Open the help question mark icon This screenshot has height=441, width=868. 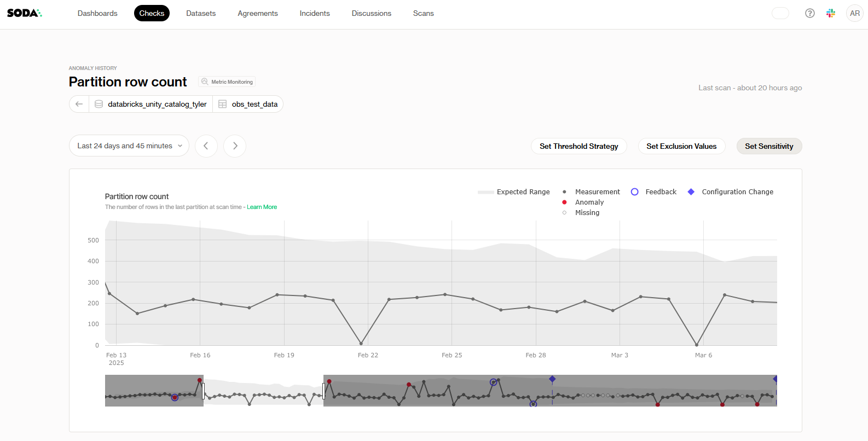coord(809,13)
